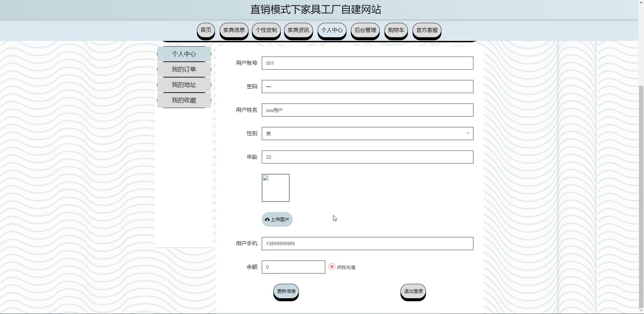Click the avatar image thumbnail
Screen dimensions: 644x314
[276, 188]
